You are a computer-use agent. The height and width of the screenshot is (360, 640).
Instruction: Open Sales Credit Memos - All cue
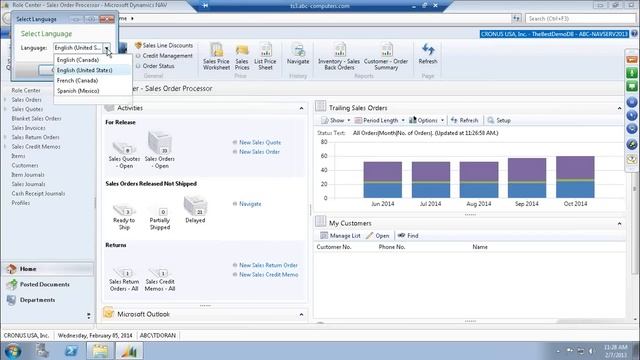160,279
